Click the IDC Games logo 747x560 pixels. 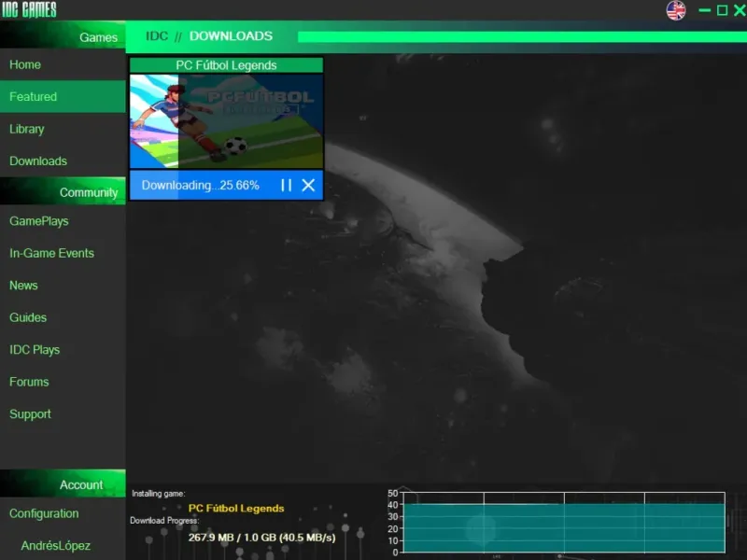(29, 9)
